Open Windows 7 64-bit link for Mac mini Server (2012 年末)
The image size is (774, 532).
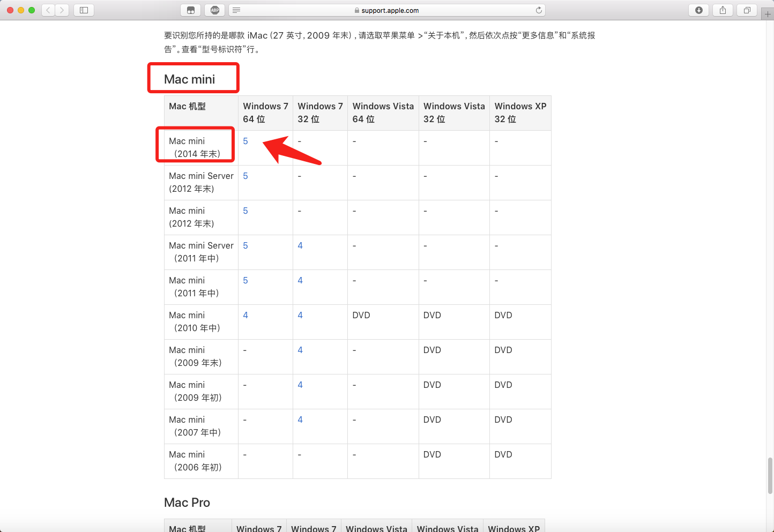245,176
